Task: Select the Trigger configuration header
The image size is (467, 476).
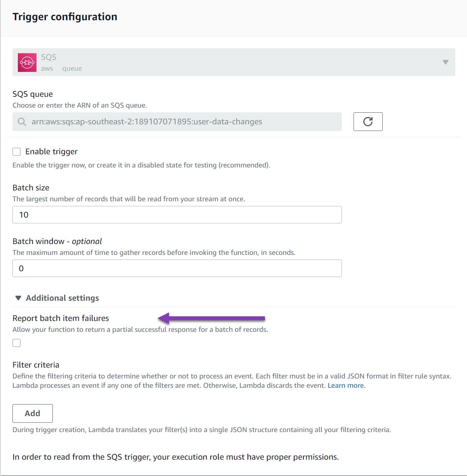Action: [x=64, y=17]
